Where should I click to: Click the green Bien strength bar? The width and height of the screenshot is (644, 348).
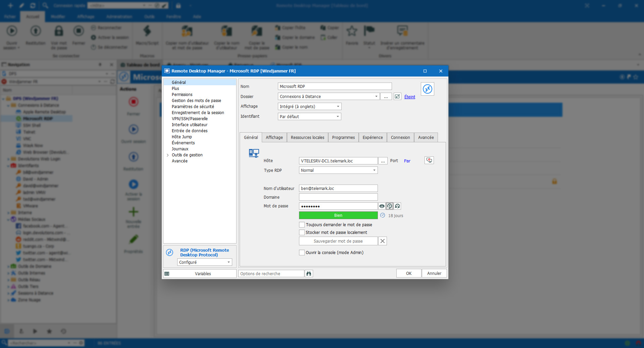338,215
